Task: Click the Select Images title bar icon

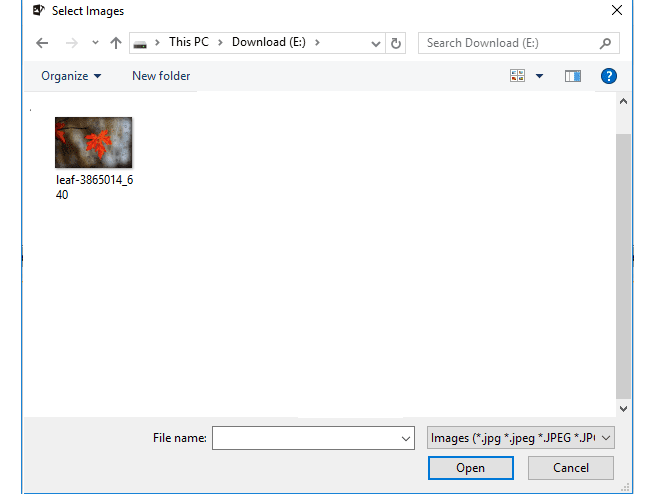Action: 38,10
